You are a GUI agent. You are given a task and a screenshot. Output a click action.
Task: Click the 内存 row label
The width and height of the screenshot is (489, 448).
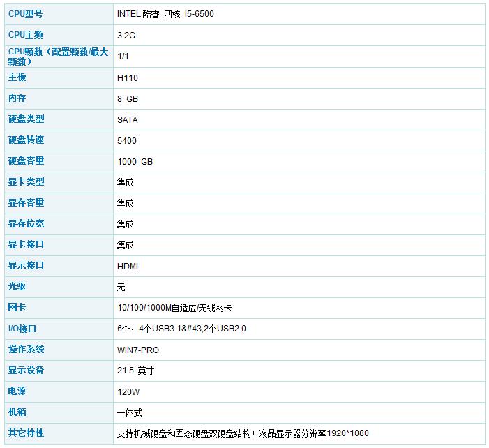pyautogui.click(x=17, y=98)
